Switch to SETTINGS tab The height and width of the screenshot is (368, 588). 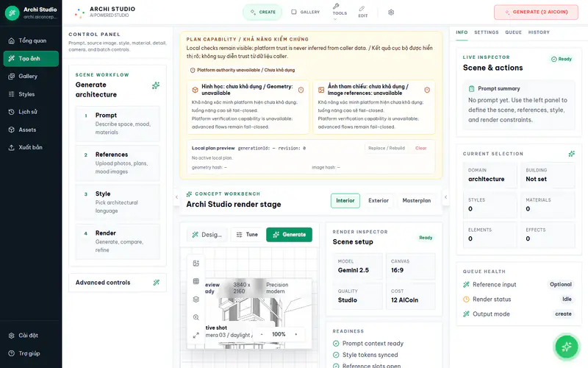pyautogui.click(x=487, y=32)
